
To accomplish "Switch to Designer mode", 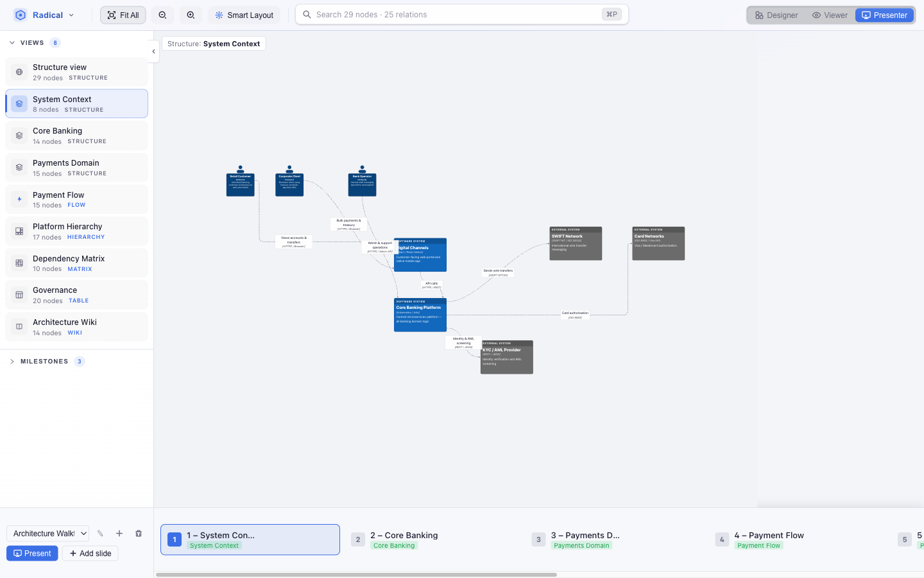I will [776, 15].
